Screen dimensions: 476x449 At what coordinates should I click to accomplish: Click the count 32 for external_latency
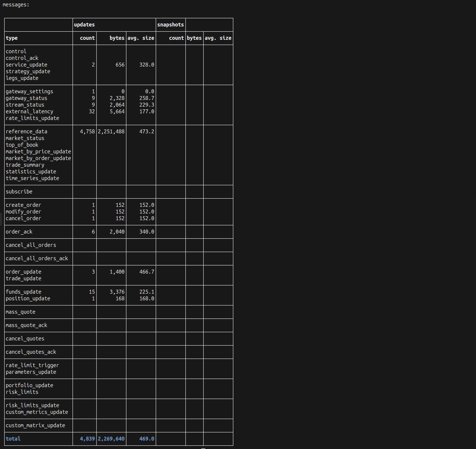[x=92, y=112]
